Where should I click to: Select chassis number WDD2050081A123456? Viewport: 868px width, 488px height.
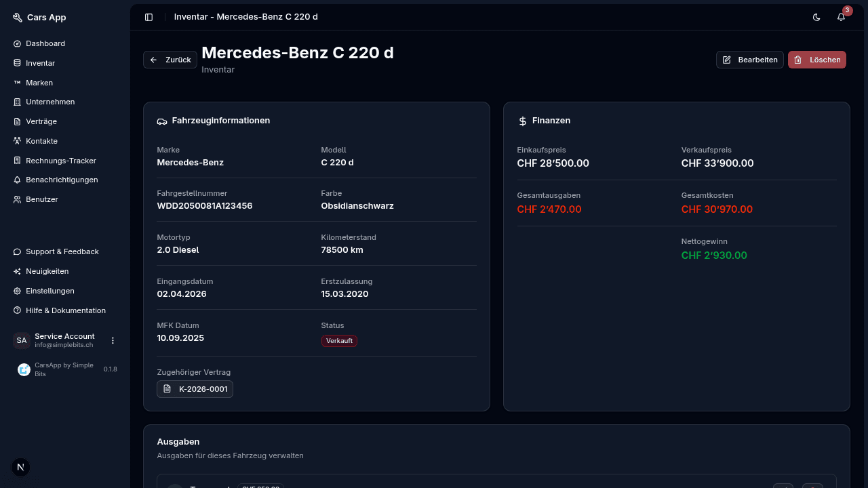[205, 206]
